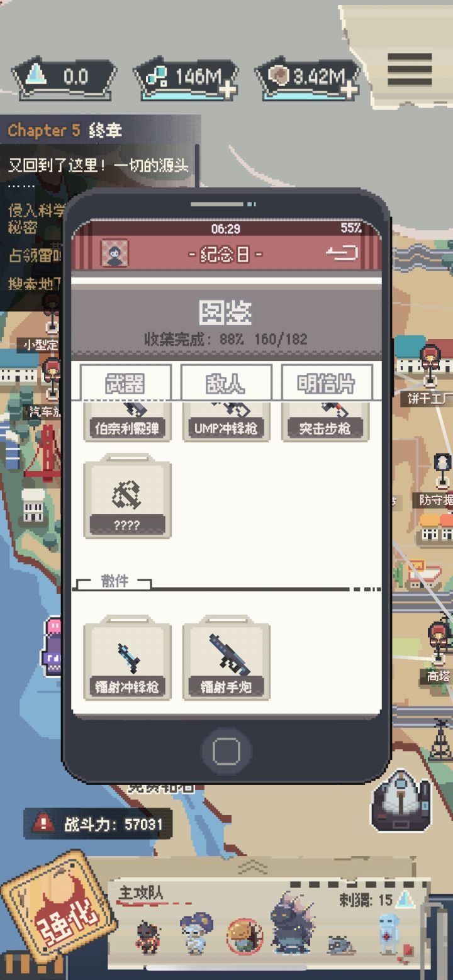Open the player avatar in phone header

[x=115, y=253]
